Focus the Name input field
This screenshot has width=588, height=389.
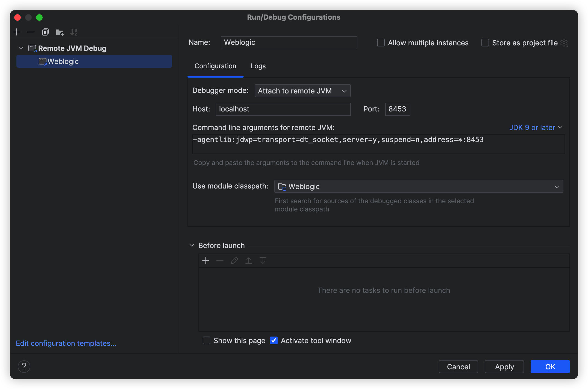click(x=289, y=43)
